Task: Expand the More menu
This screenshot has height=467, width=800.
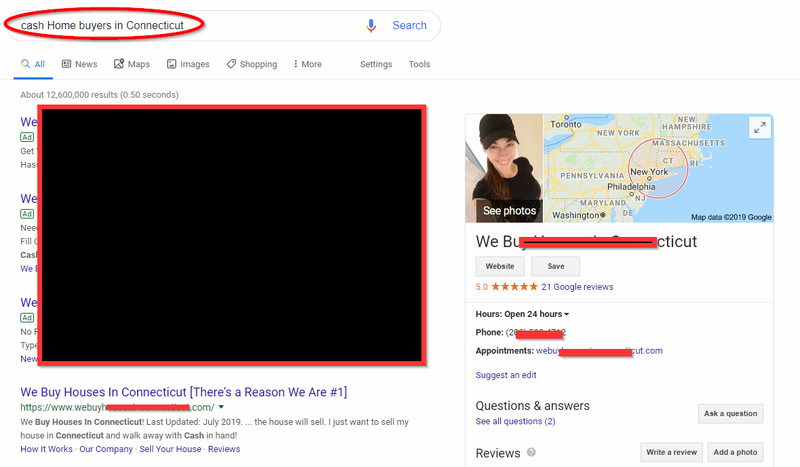Action: pyautogui.click(x=308, y=64)
